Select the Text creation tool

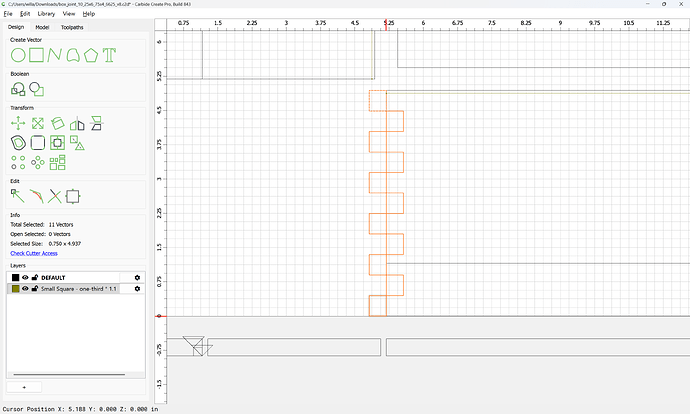(x=109, y=55)
